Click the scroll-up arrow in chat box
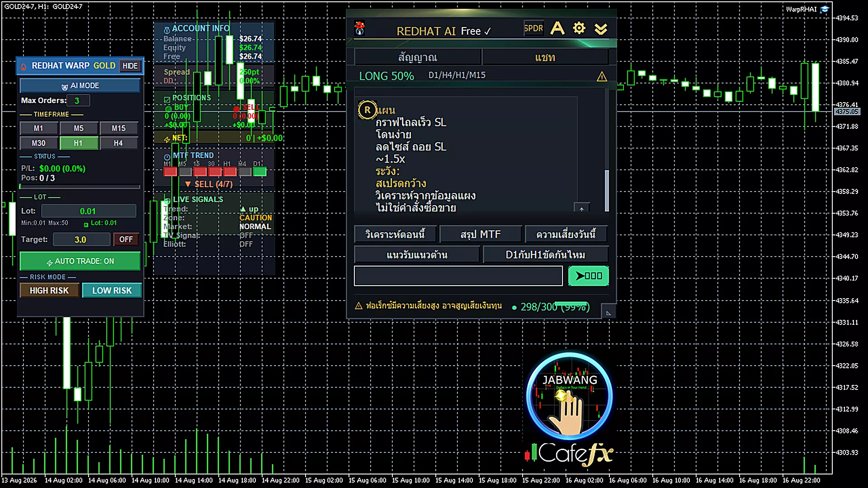 click(x=582, y=208)
